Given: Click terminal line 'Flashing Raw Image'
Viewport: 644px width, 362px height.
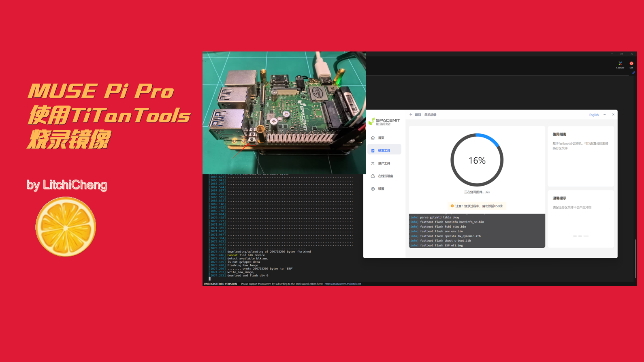Looking at the screenshot, I should pos(242,265).
